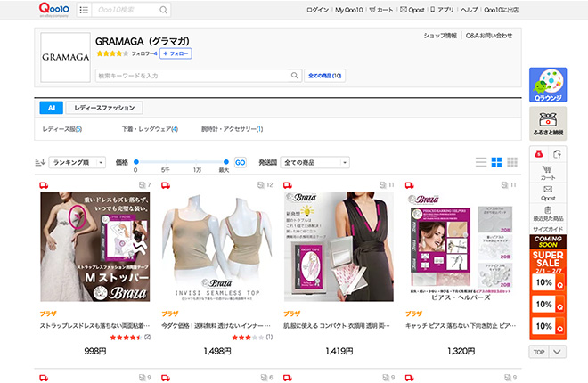The width and height of the screenshot is (588, 383).
Task: Open the ピアス・ヘルパーズ product image
Action: point(461,247)
